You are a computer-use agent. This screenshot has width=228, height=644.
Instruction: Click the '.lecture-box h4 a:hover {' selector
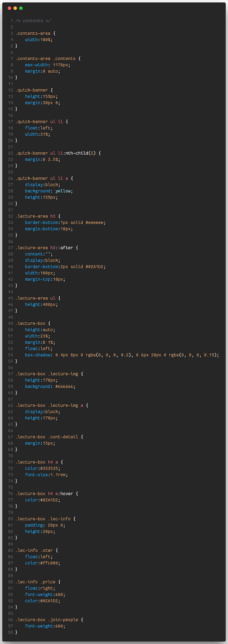47,494
